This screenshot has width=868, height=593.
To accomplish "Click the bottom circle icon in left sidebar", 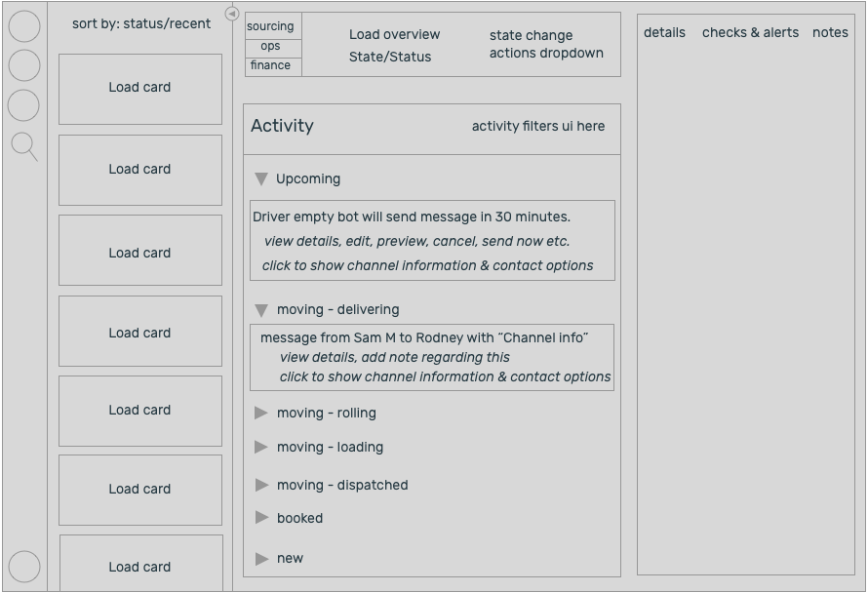I will pos(24,567).
